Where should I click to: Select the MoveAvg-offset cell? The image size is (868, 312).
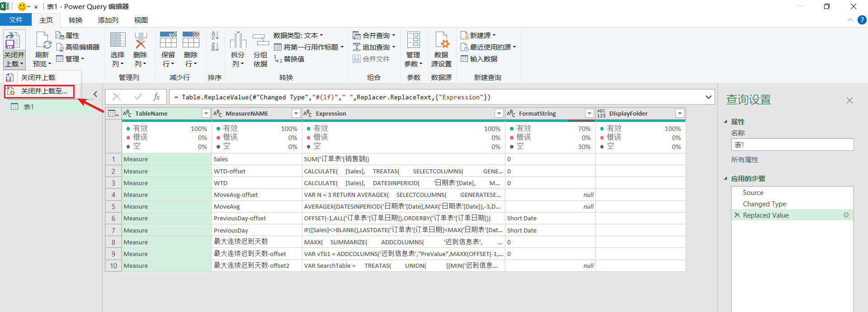[257, 195]
